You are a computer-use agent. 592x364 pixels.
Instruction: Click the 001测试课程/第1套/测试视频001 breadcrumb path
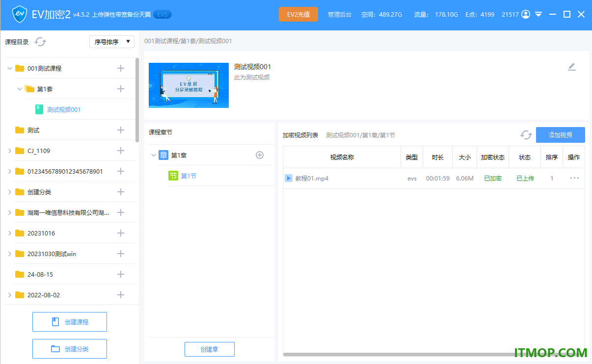188,41
